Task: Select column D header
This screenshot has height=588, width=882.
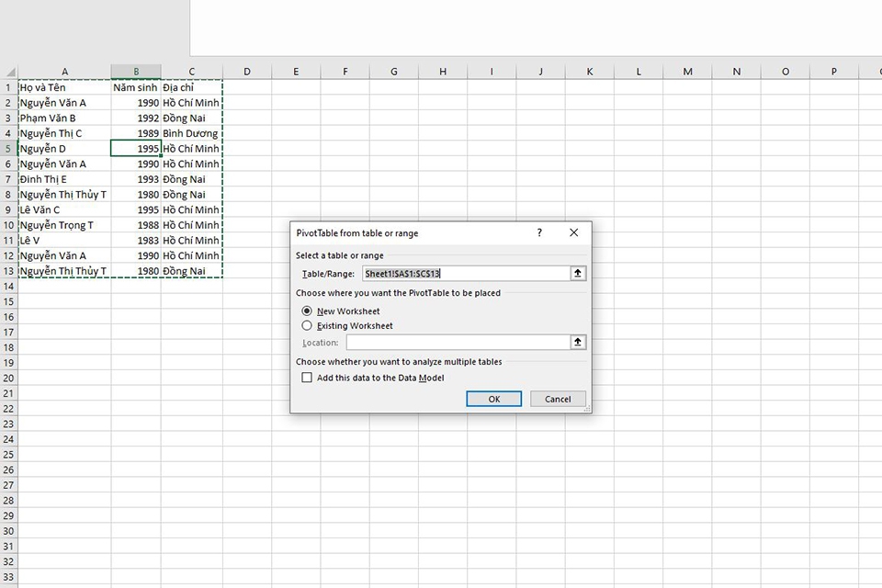Action: coord(247,72)
